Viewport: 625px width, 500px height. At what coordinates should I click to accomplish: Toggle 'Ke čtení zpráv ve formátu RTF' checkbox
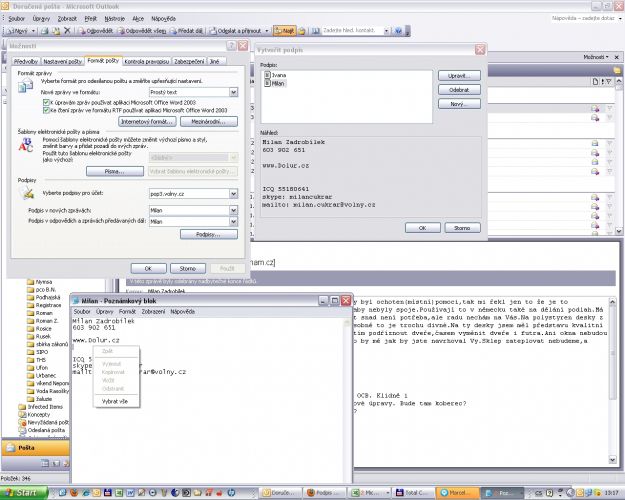tap(46, 110)
